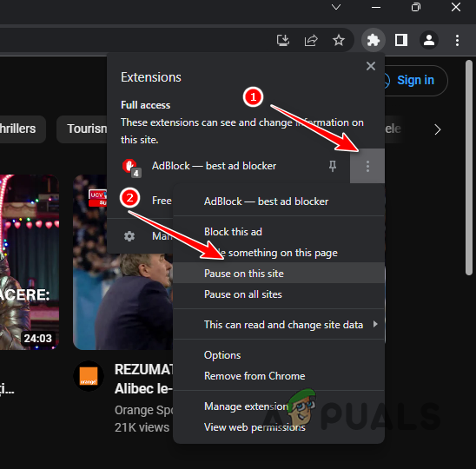The height and width of the screenshot is (469, 476).
Task: Expand 'This can read and change site data' submenu
Action: tap(279, 325)
